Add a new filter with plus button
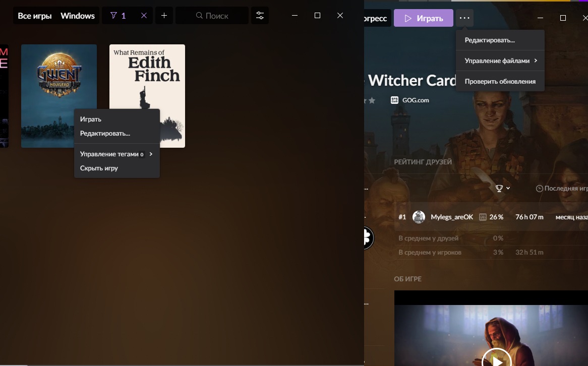This screenshot has width=588, height=366. tap(164, 15)
